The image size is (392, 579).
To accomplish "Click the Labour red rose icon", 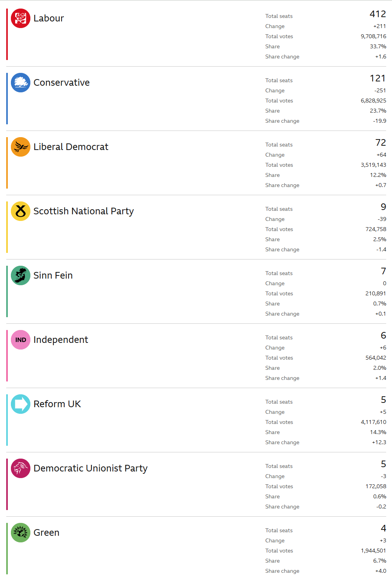I will 21,18.
